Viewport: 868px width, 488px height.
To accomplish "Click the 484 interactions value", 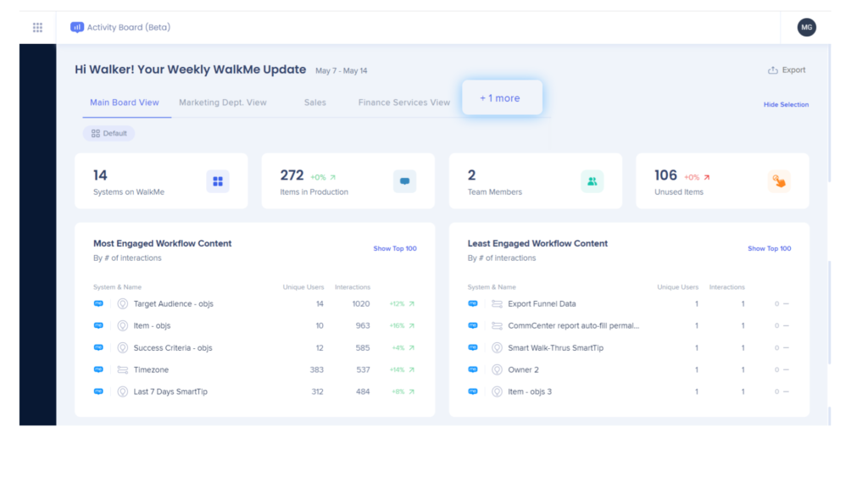I will point(363,391).
